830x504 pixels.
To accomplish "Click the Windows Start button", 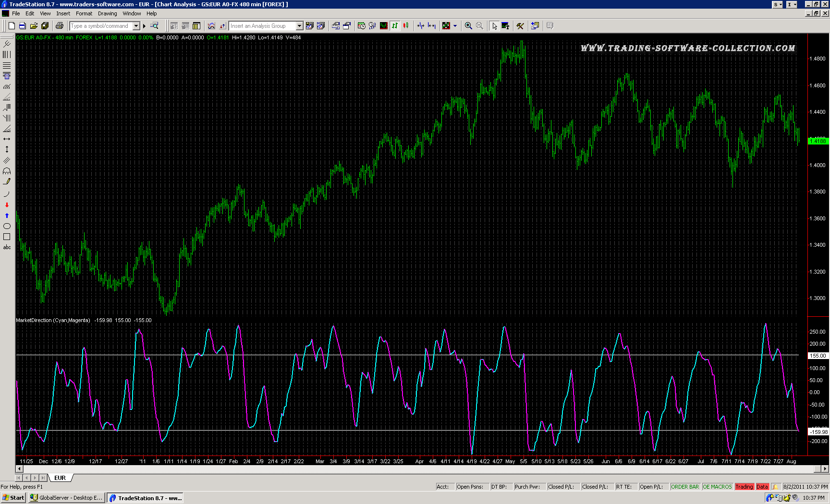I will click(13, 498).
